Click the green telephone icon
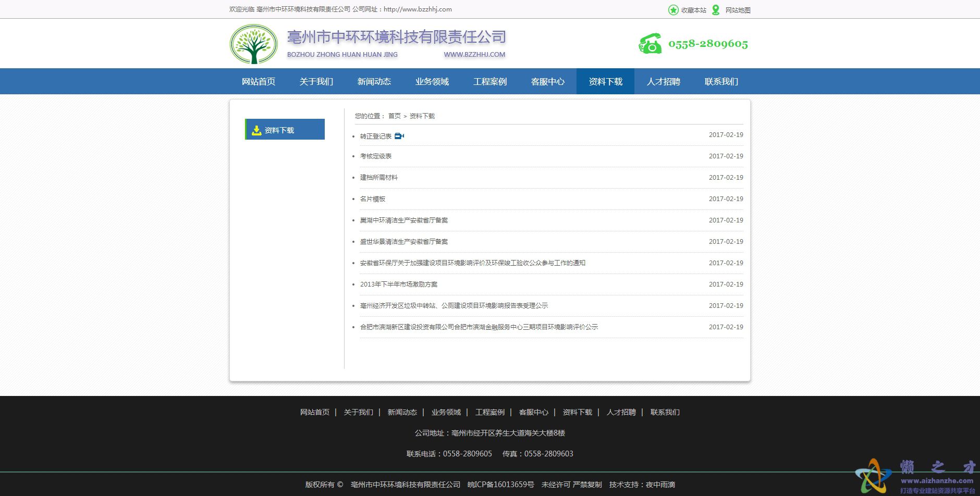980x496 pixels. (x=650, y=44)
